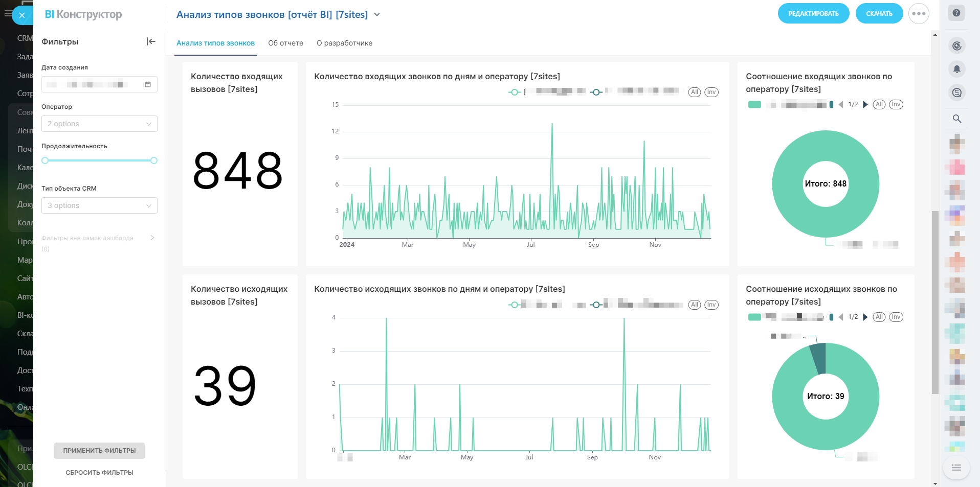
Task: Collapse the Фильтры side panel
Action: [150, 41]
